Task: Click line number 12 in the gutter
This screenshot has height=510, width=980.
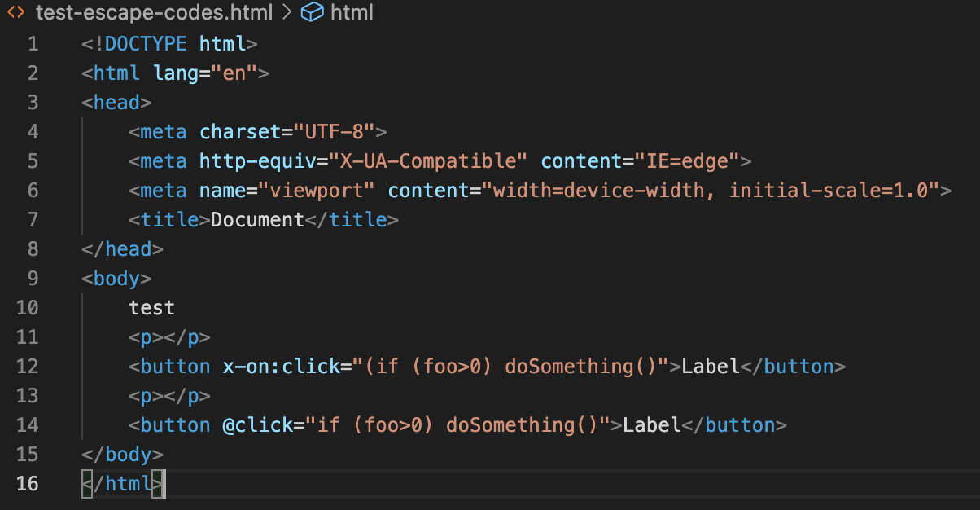Action: 27,367
